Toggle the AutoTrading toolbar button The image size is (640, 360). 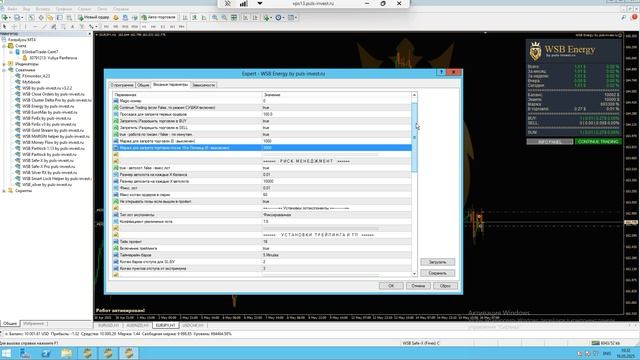(158, 18)
